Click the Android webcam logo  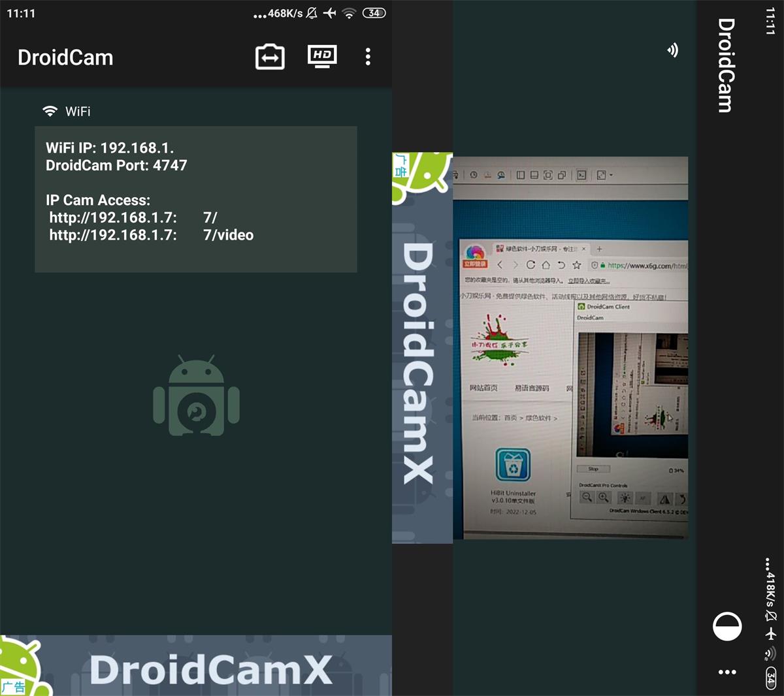(x=196, y=396)
